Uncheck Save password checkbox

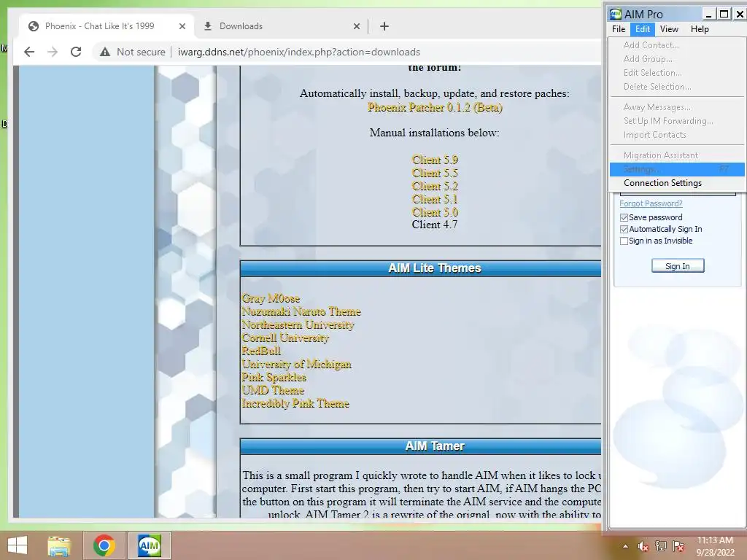click(624, 217)
